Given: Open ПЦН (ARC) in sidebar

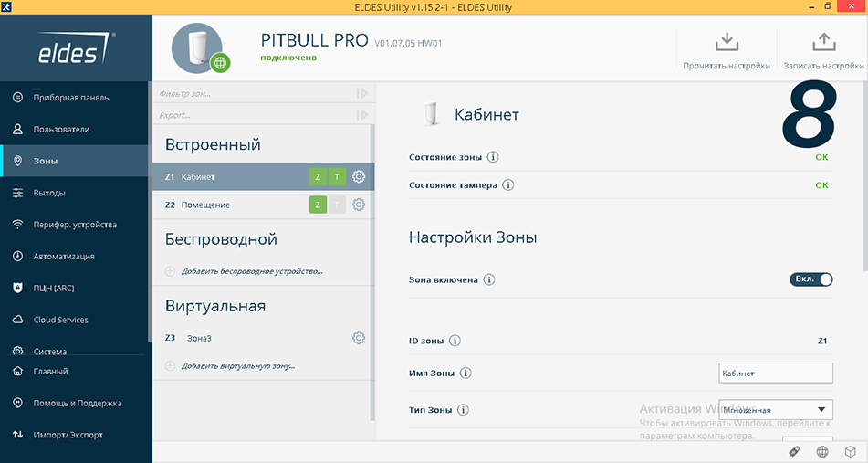Looking at the screenshot, I should coord(75,288).
